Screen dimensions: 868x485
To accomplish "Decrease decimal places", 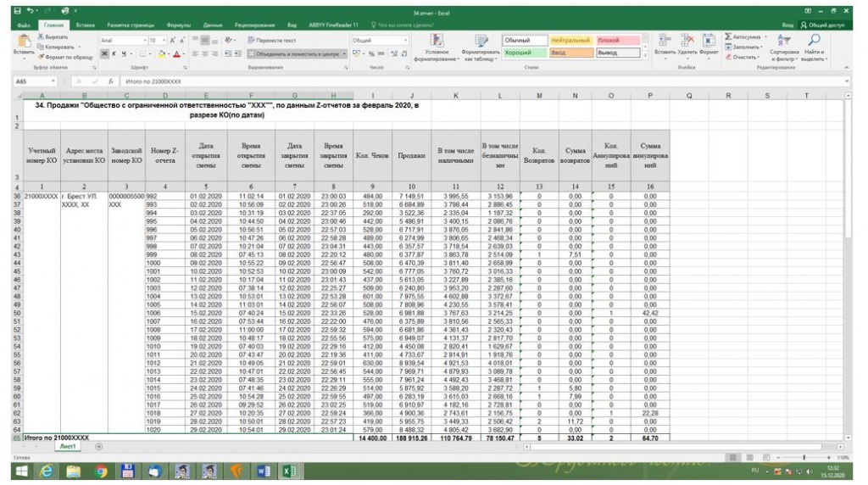I will (404, 53).
